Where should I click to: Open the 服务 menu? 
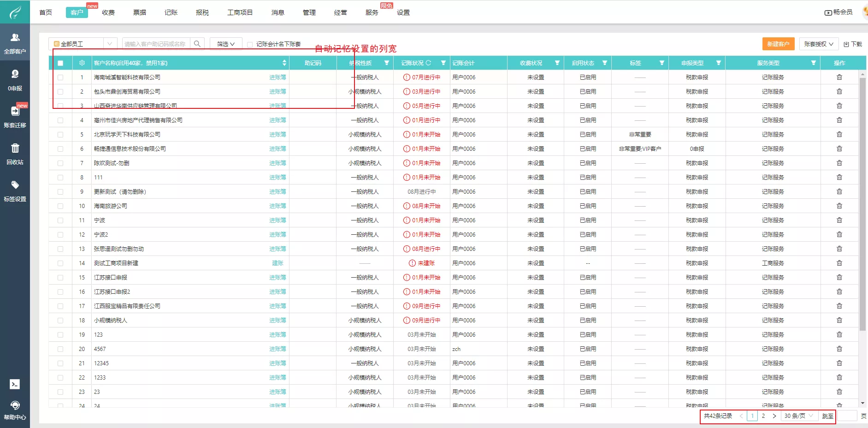tap(372, 12)
